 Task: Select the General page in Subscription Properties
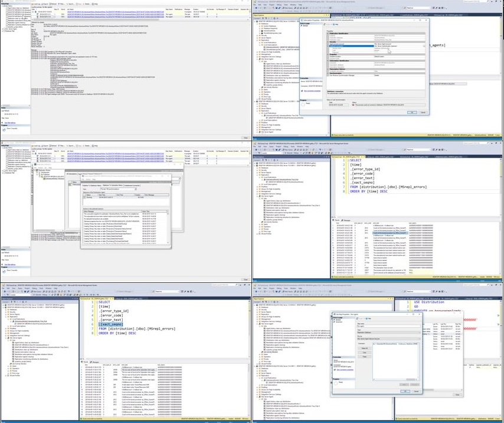point(305,26)
